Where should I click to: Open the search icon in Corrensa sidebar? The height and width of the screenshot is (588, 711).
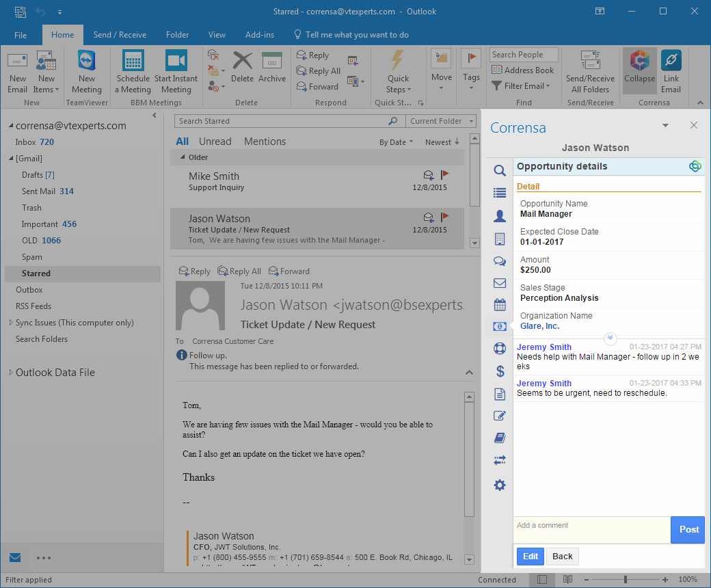tap(499, 170)
